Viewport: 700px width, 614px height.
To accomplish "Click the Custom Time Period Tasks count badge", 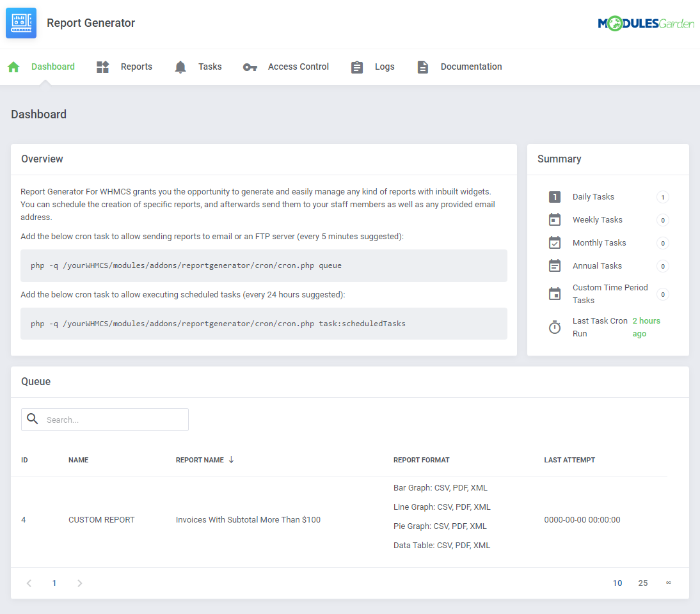I will [662, 294].
